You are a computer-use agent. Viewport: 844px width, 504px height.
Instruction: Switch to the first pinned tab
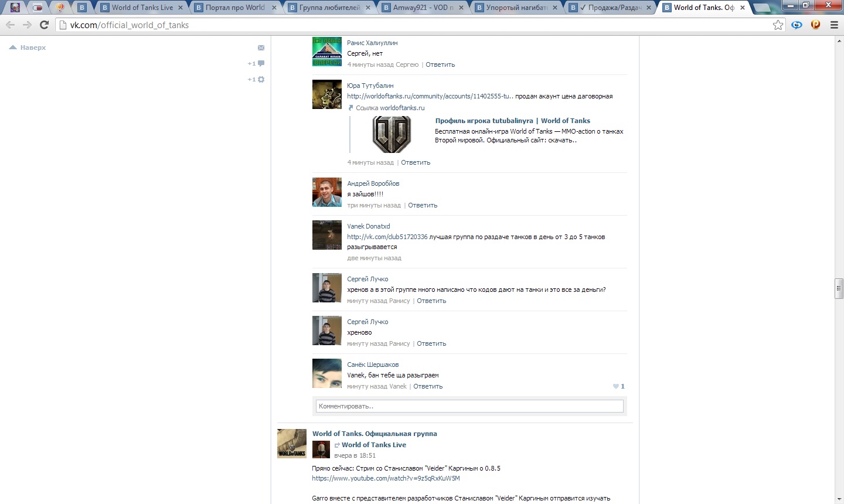(15, 8)
